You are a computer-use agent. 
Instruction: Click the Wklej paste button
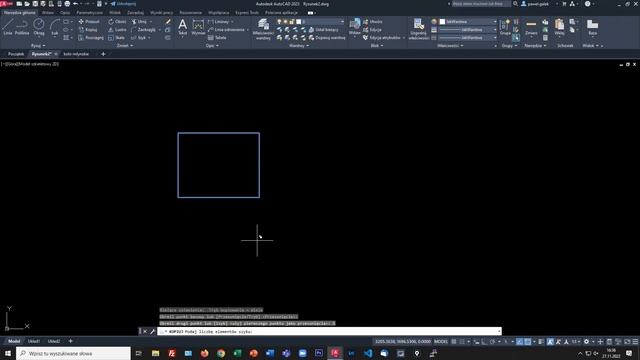(559, 27)
